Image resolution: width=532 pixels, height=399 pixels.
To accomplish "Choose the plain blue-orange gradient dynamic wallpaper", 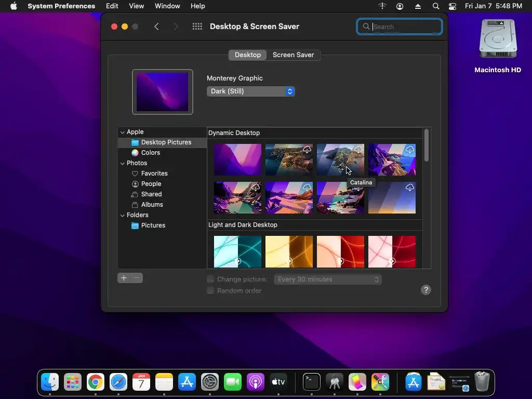I will 392,198.
